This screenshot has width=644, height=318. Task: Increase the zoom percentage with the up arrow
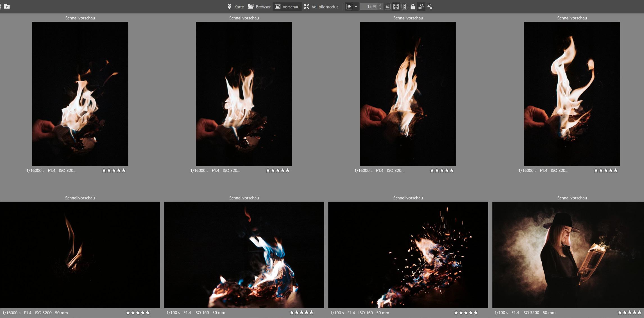pos(380,5)
